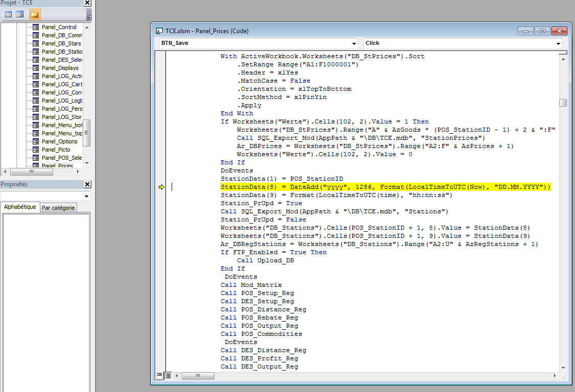Viewport: 575px width, 392px height.
Task: Click the View Code icon in Project panel
Action: 9,14
